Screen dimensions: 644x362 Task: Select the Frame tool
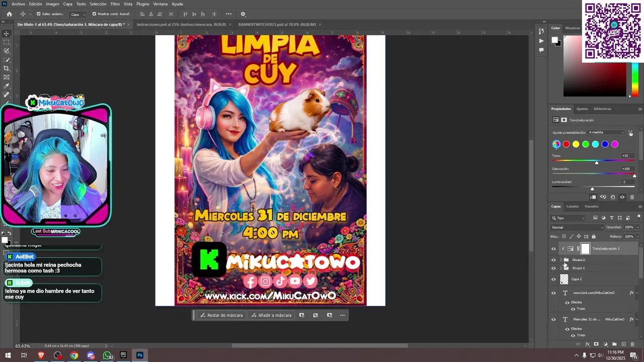(x=7, y=77)
